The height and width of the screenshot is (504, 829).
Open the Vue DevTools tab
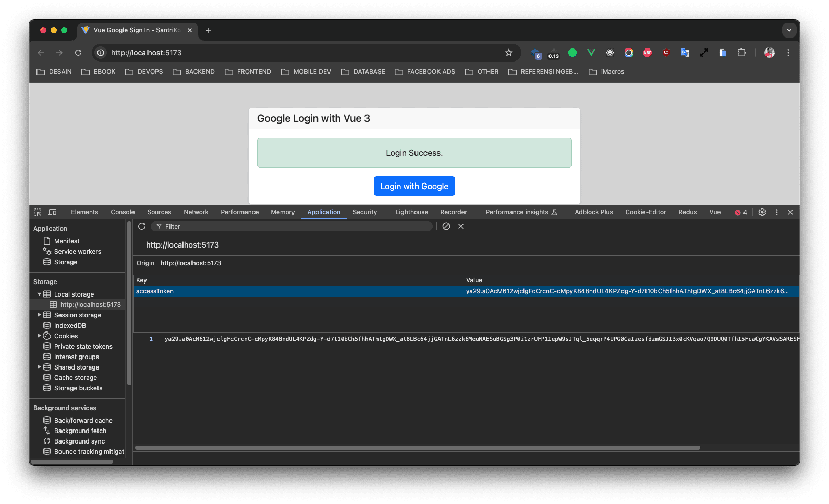[715, 212]
